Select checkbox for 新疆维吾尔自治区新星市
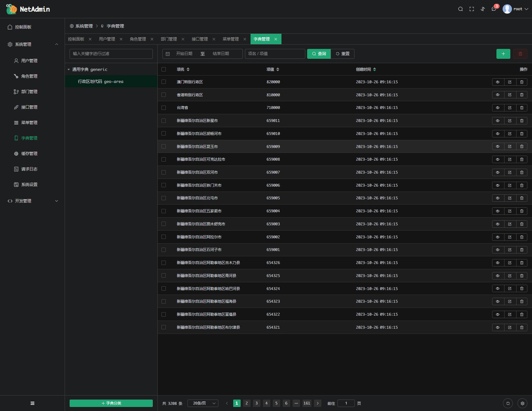532x411 pixels. (x=164, y=121)
